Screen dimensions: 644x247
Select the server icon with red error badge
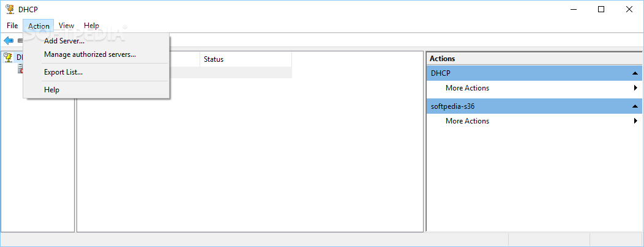pos(20,69)
